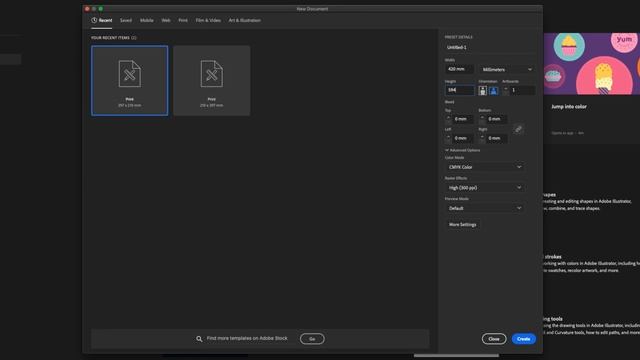The image size is (640, 360).
Task: Click the document name field Untitled-1
Action: 489,47
